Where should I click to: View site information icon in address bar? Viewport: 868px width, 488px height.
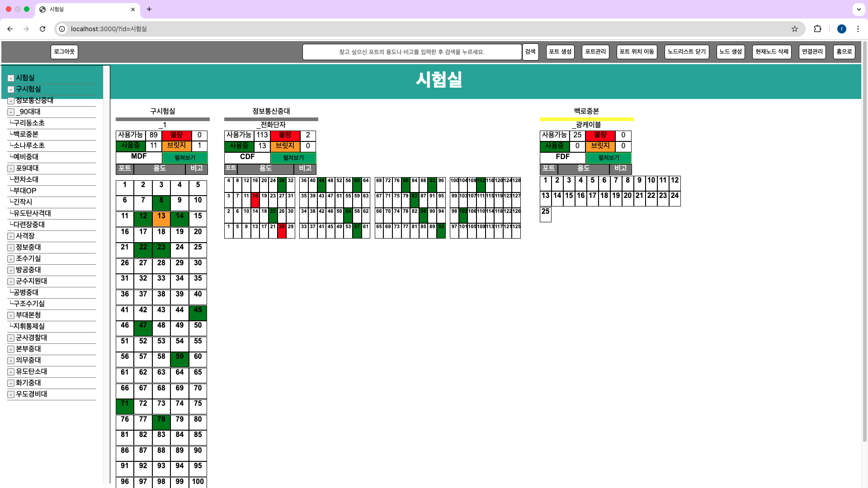click(62, 29)
